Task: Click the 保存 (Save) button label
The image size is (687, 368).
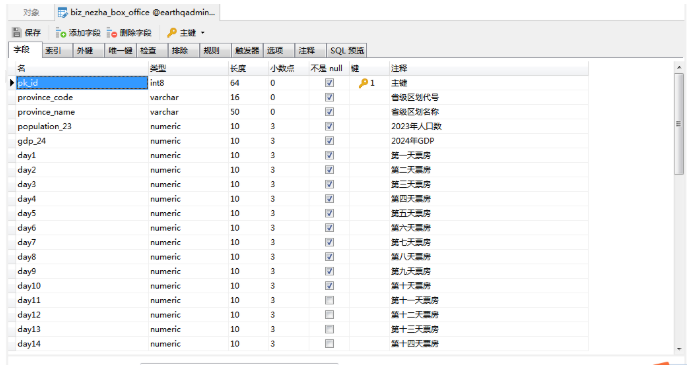Action: 33,33
